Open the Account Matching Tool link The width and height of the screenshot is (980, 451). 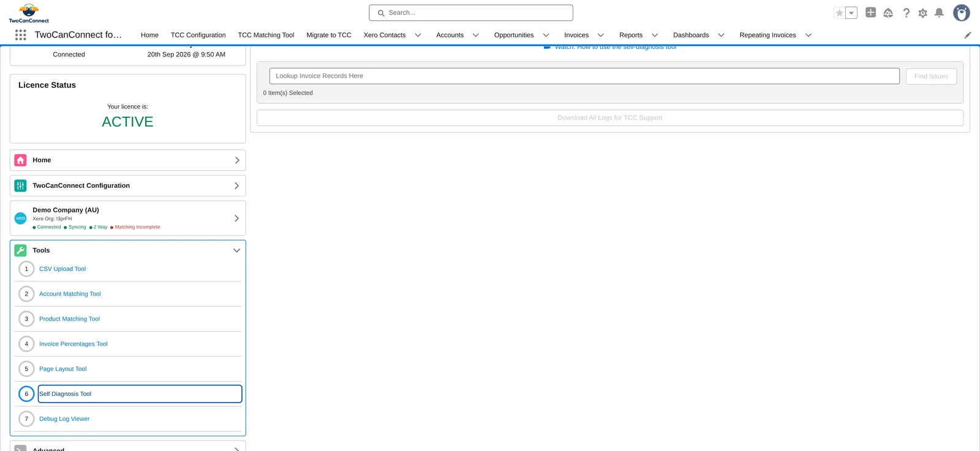point(70,294)
